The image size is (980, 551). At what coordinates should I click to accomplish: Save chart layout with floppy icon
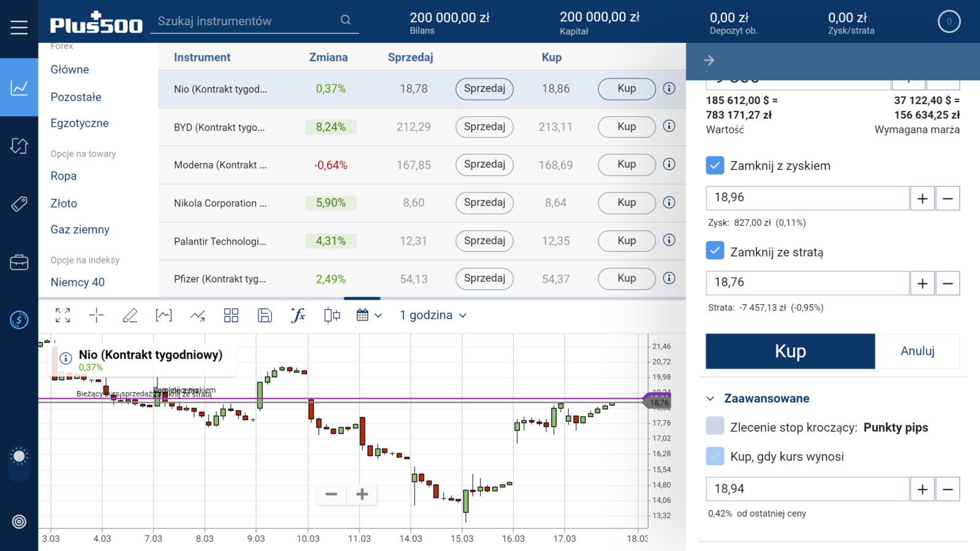265,315
